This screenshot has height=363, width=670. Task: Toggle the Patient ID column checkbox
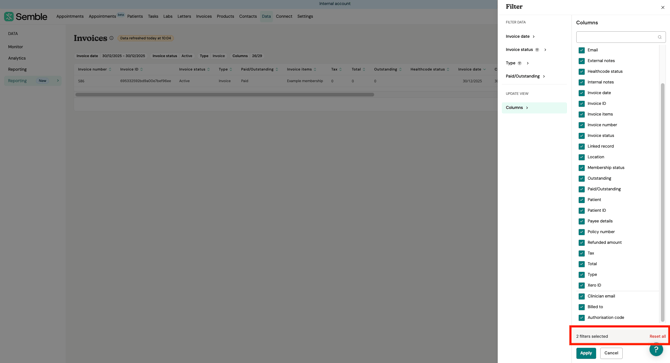tap(582, 211)
